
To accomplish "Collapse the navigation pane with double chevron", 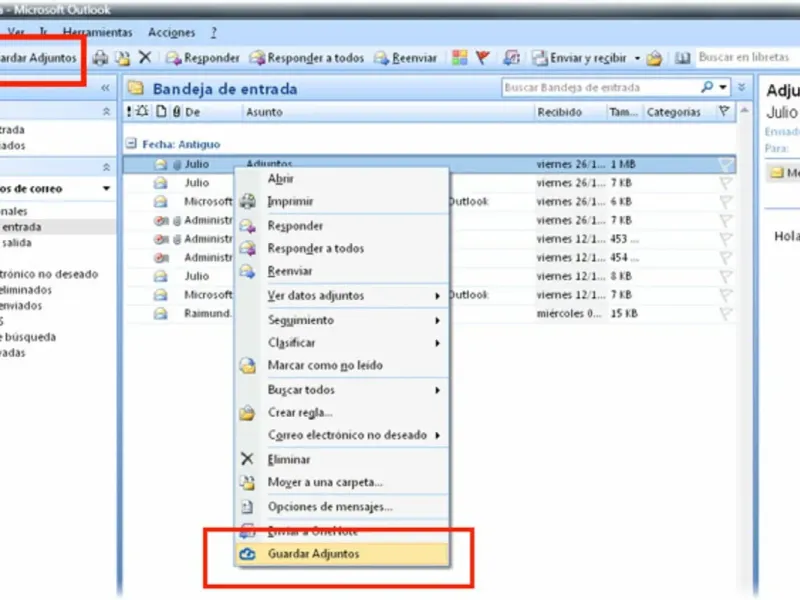I will 105,88.
